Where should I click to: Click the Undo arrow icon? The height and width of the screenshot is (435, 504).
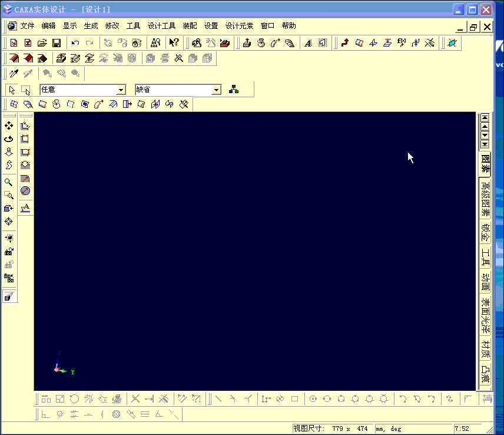75,43
